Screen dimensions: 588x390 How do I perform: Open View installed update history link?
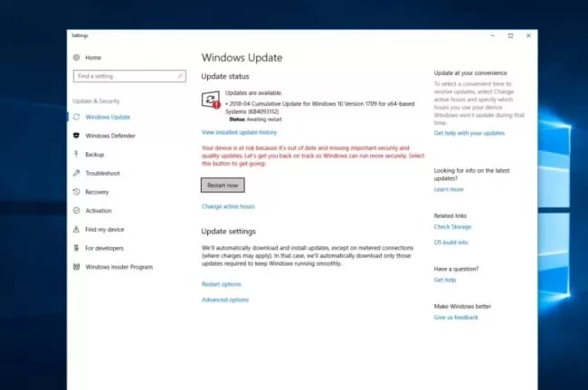coord(239,132)
